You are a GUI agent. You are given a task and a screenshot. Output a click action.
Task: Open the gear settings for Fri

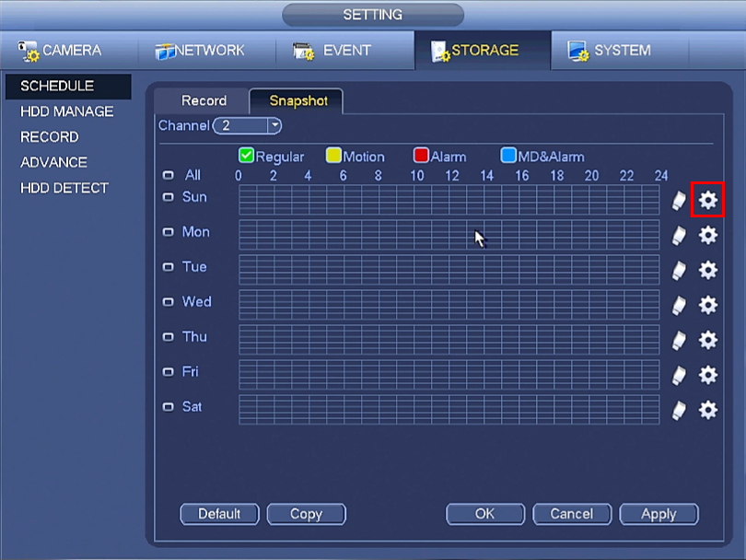708,375
